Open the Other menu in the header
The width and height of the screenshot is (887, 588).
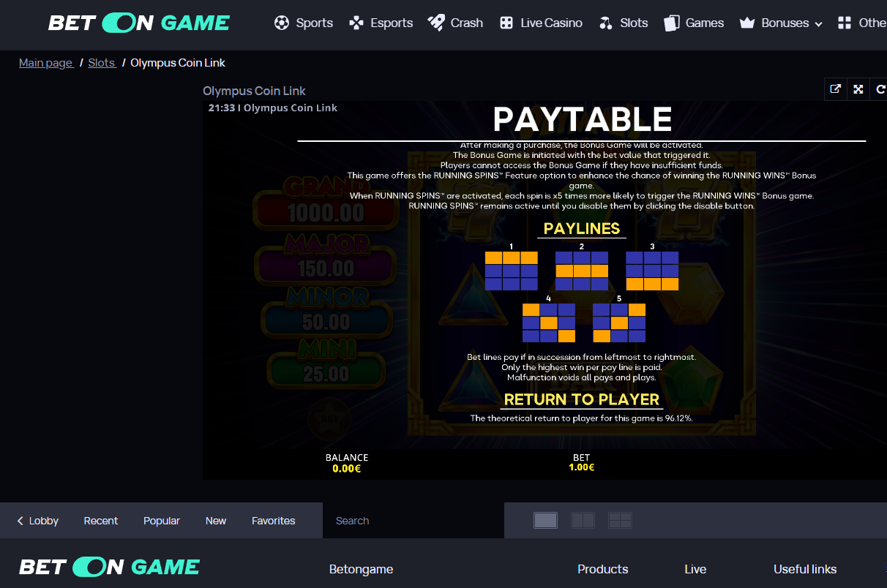862,23
